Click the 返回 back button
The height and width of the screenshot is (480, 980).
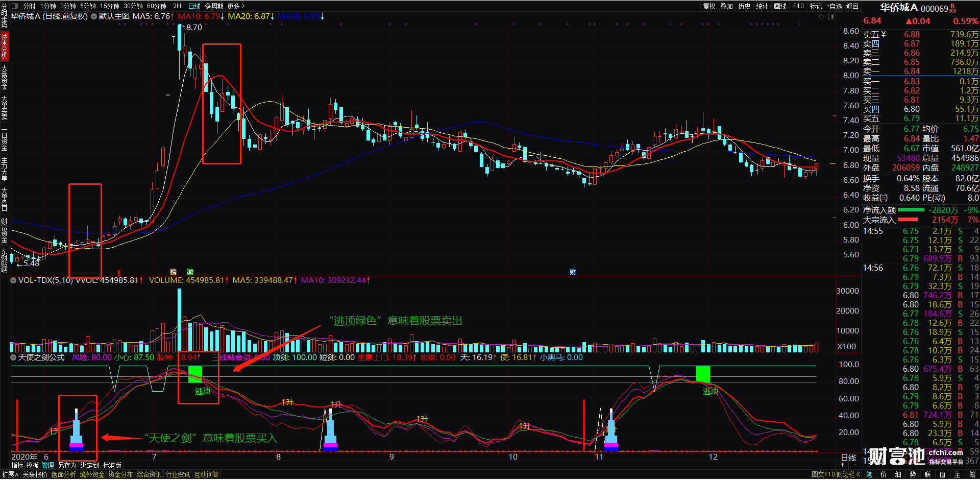tap(852, 6)
